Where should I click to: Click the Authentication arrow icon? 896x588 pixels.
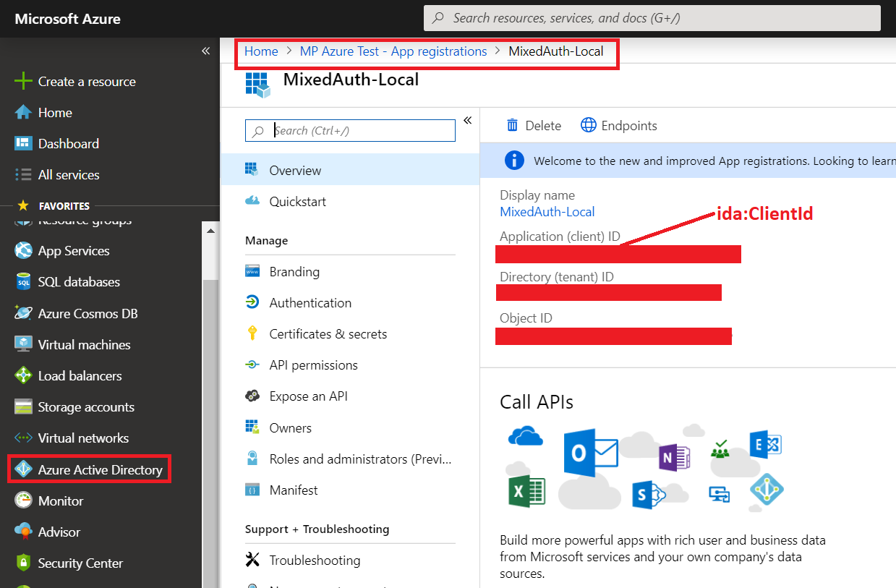click(x=252, y=302)
